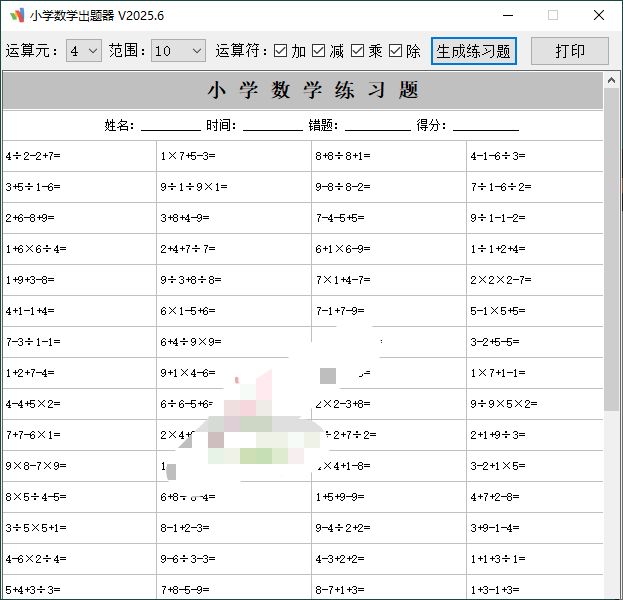This screenshot has height=600, width=623.
Task: Click the problem 8-1+2-3=
Action: (185, 528)
